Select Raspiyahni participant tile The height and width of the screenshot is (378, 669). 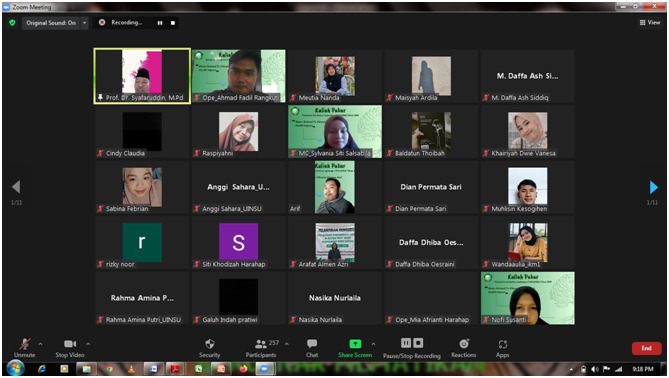239,131
